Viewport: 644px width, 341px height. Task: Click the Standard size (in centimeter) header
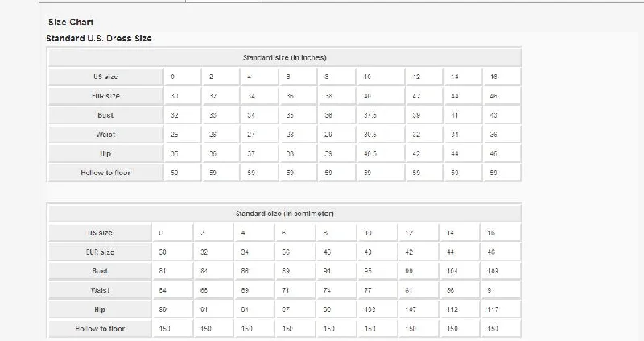coord(285,214)
